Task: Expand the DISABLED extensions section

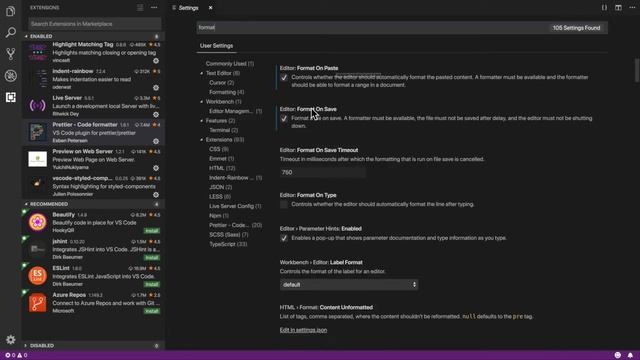Action: [93, 345]
